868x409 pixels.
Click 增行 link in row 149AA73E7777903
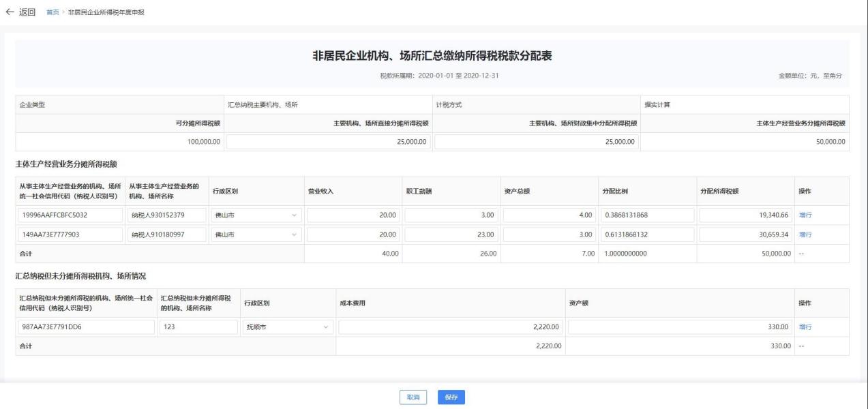[x=805, y=234]
